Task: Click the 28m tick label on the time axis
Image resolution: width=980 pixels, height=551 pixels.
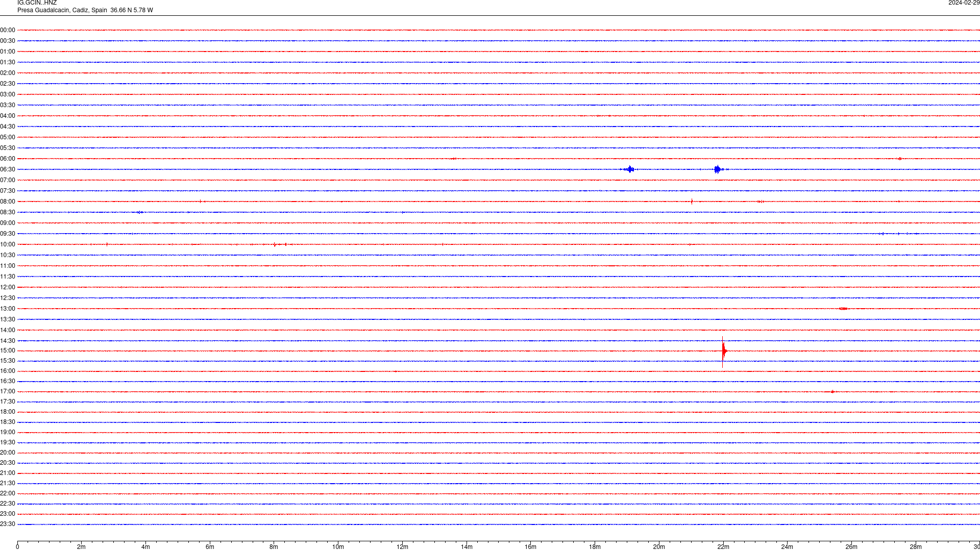Action: (x=916, y=547)
